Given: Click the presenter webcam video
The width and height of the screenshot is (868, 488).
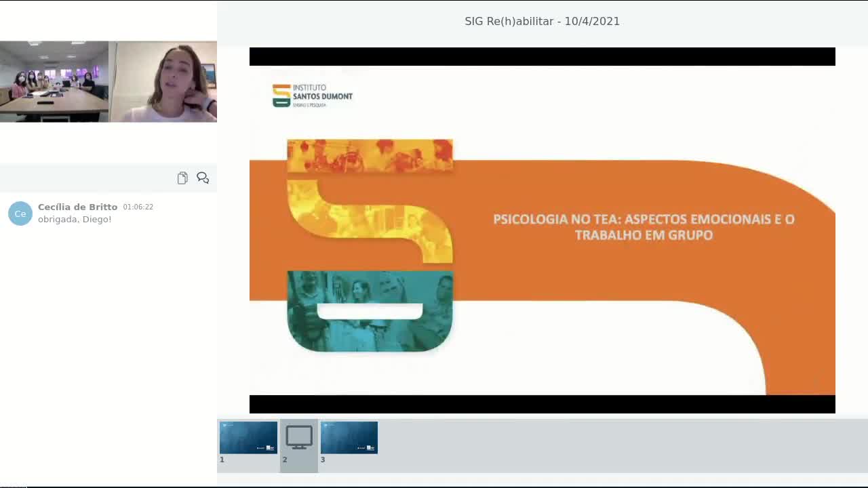Looking at the screenshot, I should coord(163,81).
